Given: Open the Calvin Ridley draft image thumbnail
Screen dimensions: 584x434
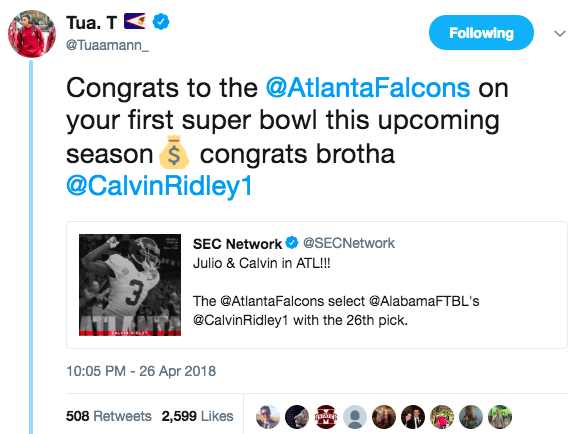Looking at the screenshot, I should pyautogui.click(x=130, y=285).
